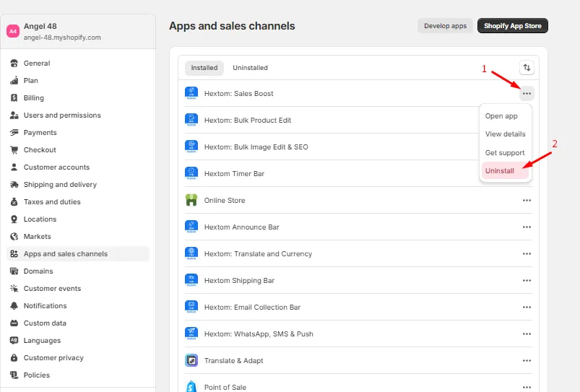Click the Hextom Shipping Bar app icon
This screenshot has height=392, width=580.
click(191, 280)
